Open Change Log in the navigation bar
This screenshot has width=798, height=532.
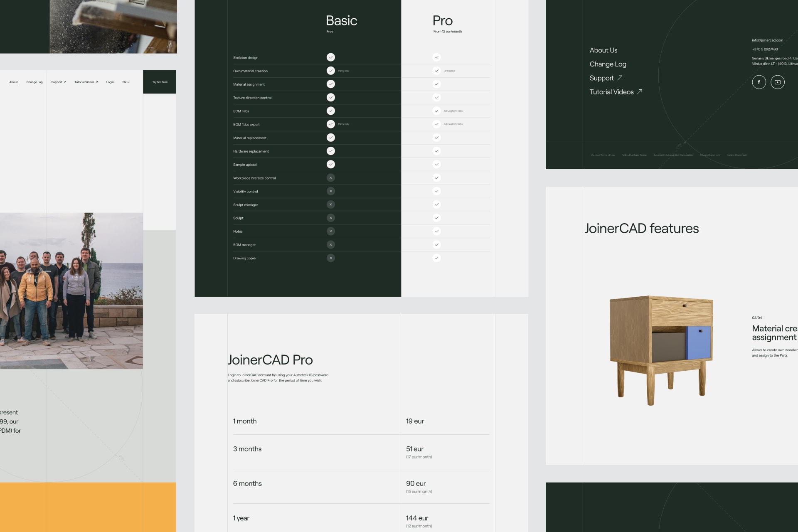coord(34,82)
